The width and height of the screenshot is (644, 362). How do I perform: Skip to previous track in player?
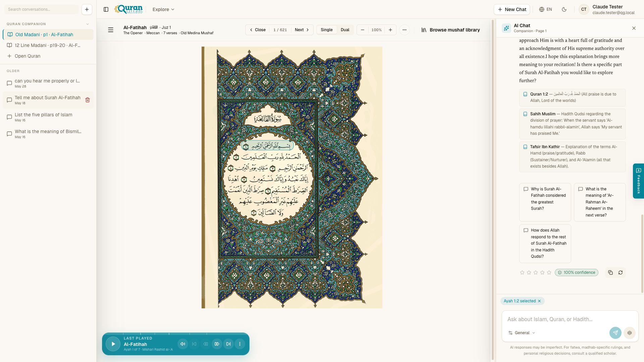(194, 344)
